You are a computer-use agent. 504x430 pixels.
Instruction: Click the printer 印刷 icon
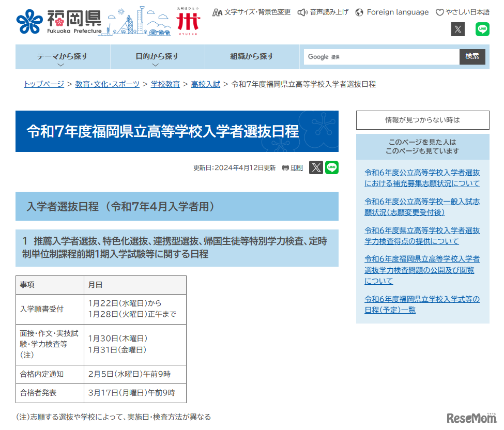pos(293,167)
